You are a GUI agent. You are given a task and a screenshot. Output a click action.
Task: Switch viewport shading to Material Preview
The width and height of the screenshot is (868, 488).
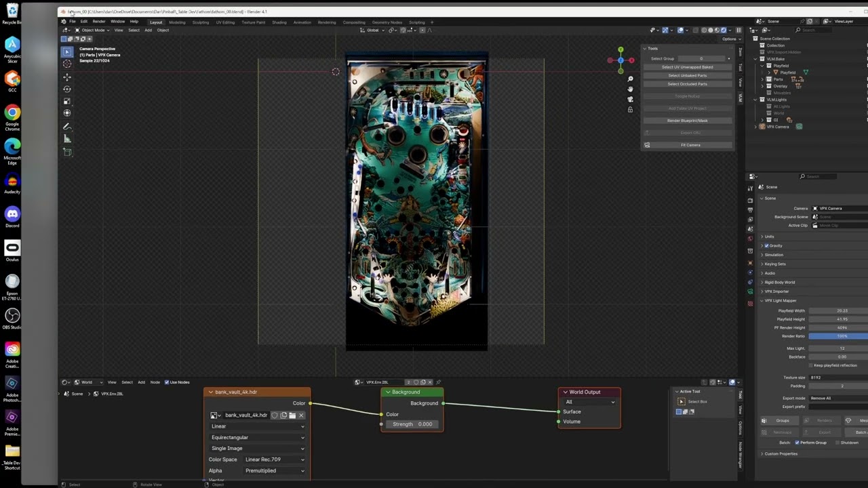[717, 30]
